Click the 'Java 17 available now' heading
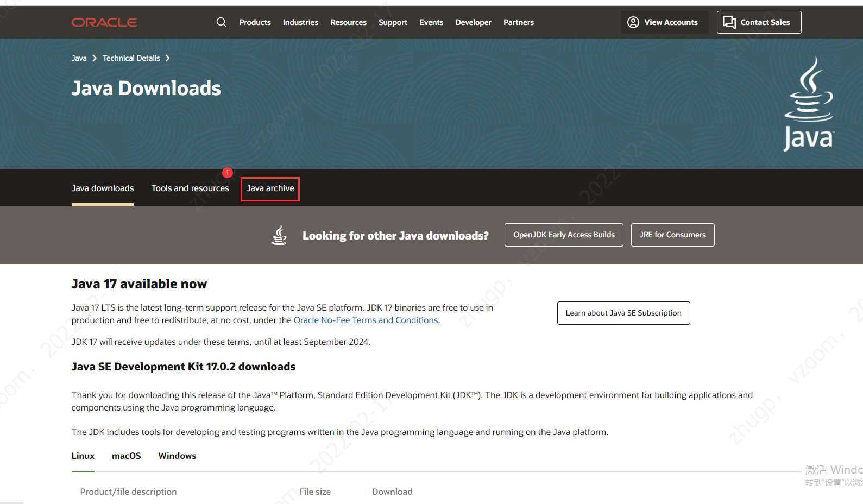863x504 pixels. click(x=139, y=284)
